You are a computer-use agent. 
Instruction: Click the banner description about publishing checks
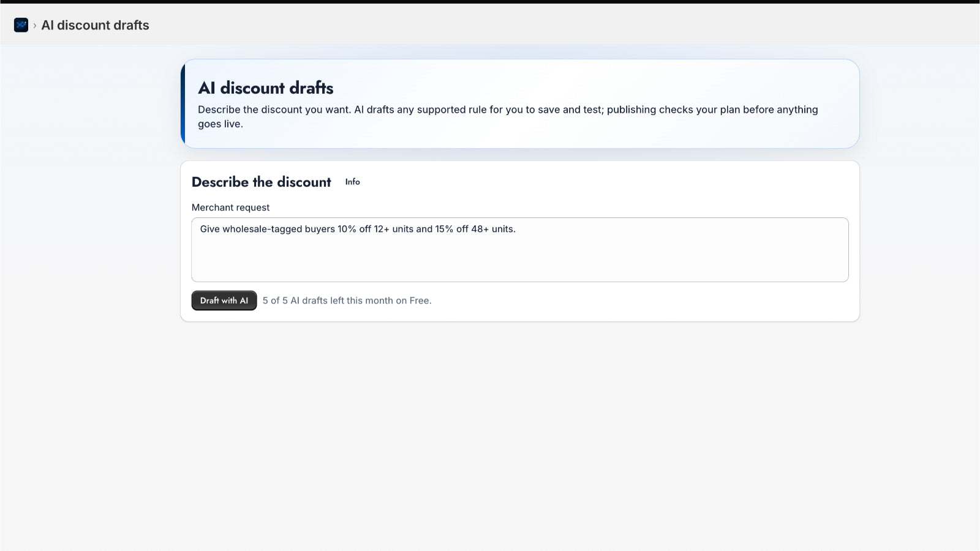pyautogui.click(x=508, y=116)
